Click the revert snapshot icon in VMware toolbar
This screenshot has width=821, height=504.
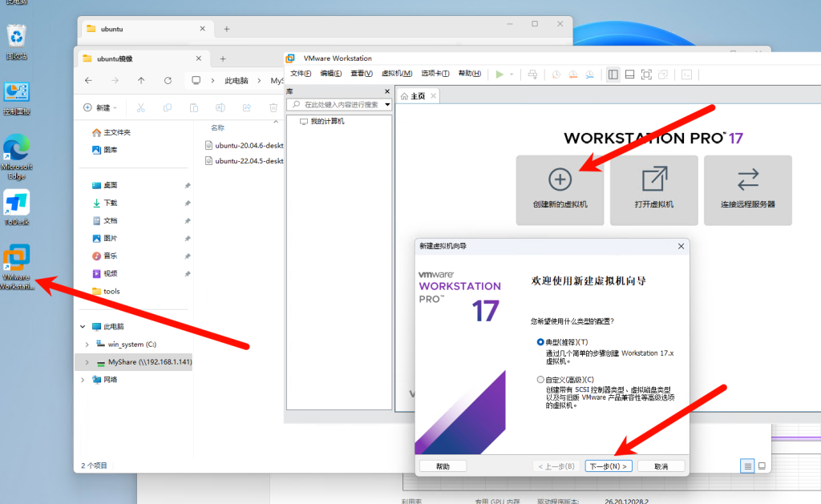pyautogui.click(x=572, y=75)
